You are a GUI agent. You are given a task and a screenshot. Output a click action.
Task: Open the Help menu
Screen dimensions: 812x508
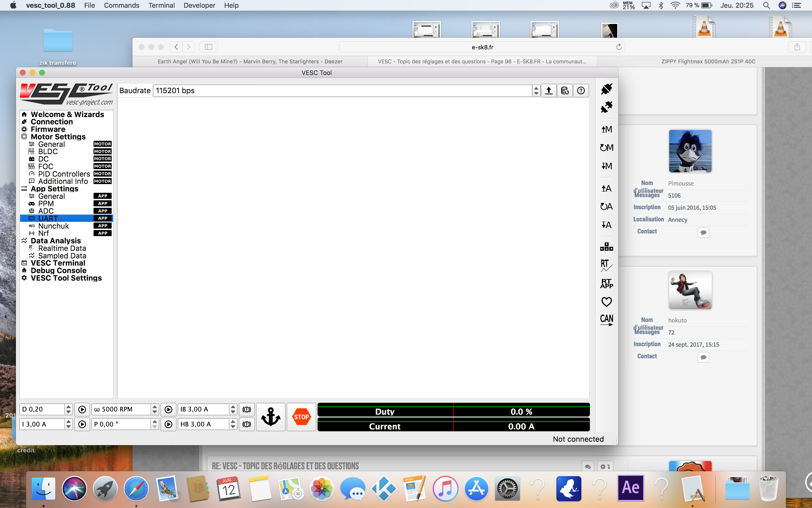click(x=231, y=5)
